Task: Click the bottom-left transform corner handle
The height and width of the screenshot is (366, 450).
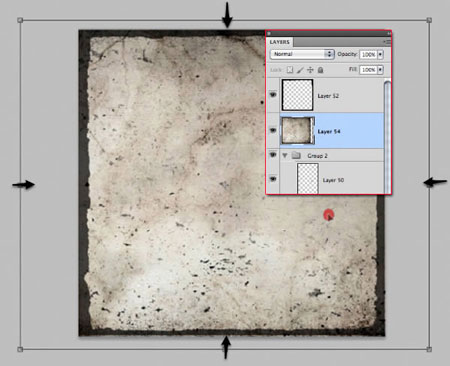Action: click(x=20, y=349)
